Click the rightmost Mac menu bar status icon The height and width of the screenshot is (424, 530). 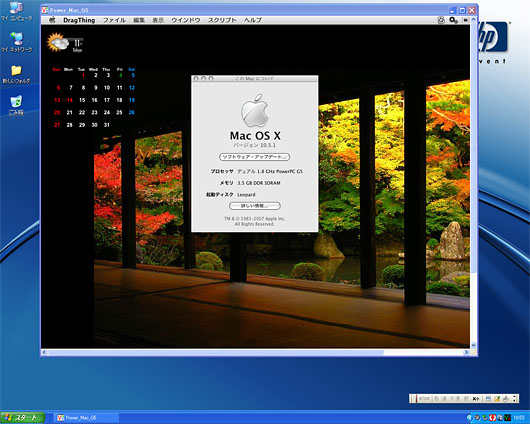click(465, 20)
